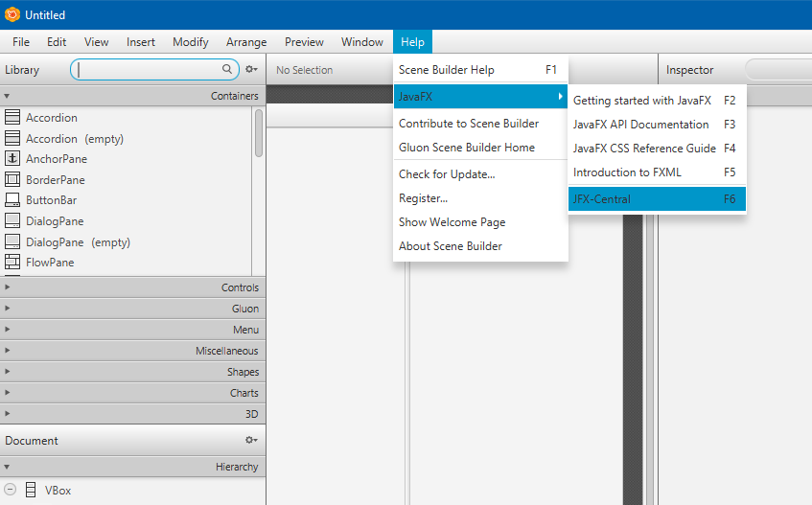This screenshot has height=505, width=812.
Task: Select the Accordion container icon
Action: [x=12, y=117]
